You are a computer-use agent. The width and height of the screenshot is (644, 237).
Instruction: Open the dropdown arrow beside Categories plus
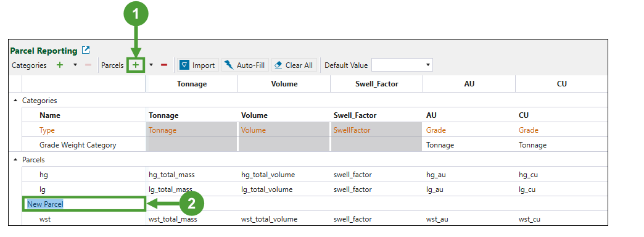(x=75, y=65)
